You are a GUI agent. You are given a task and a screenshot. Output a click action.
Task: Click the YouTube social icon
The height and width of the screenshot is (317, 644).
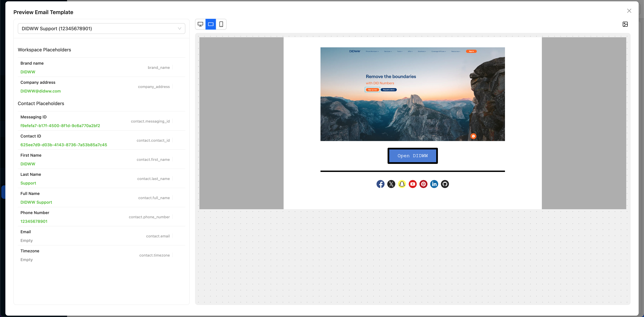click(x=413, y=184)
